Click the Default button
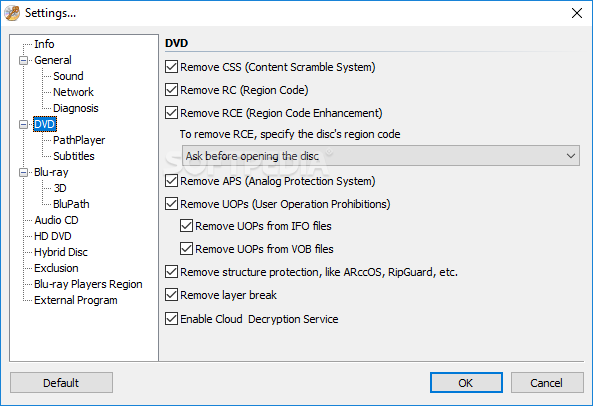This screenshot has width=593, height=406. click(x=61, y=383)
